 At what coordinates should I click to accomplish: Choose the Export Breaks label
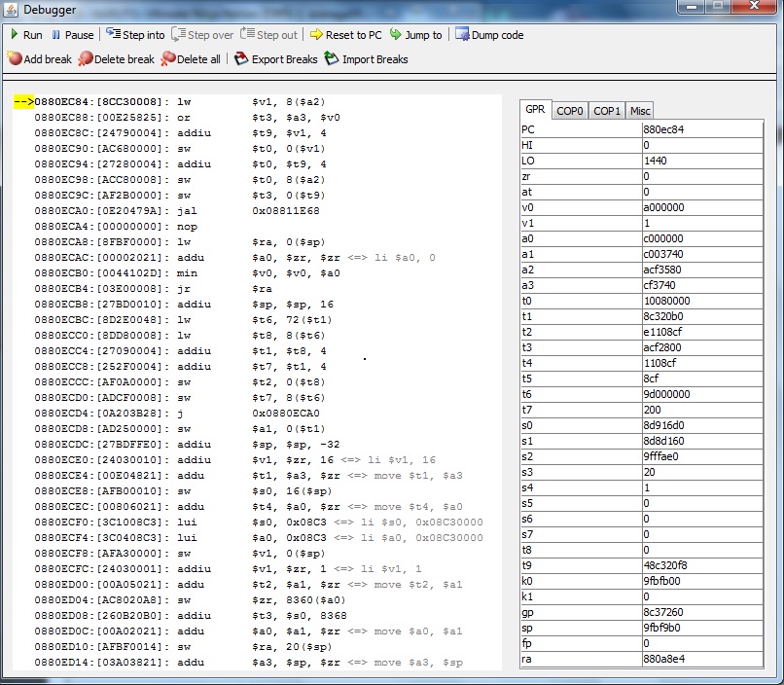284,59
